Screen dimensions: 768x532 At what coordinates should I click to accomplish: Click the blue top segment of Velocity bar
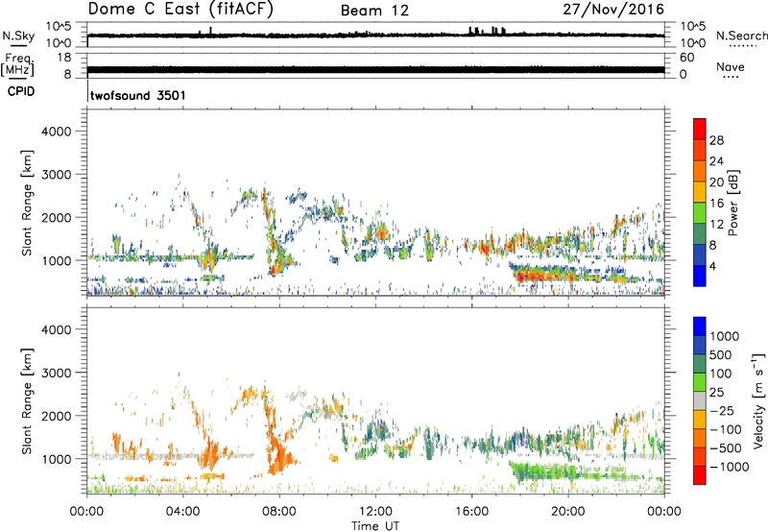point(700,326)
